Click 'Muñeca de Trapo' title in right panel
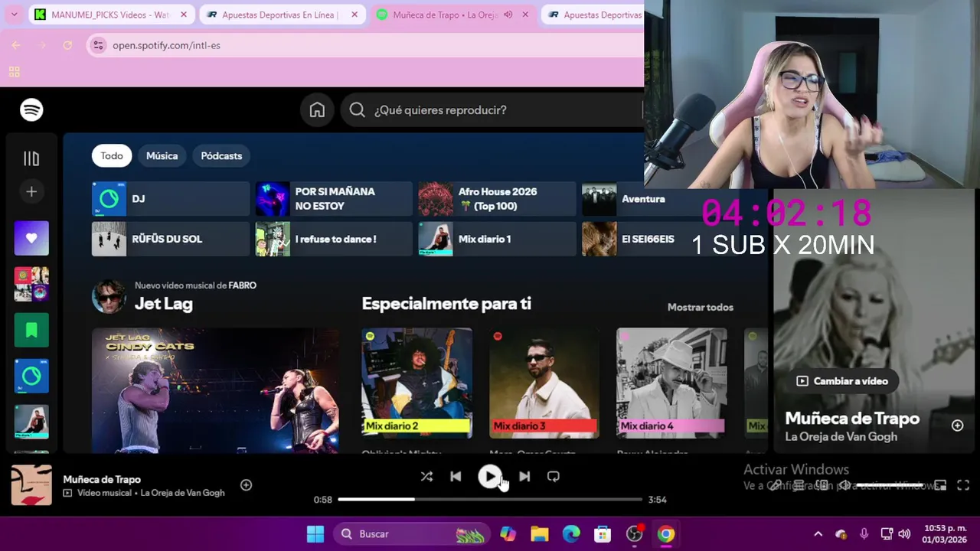 tap(852, 419)
